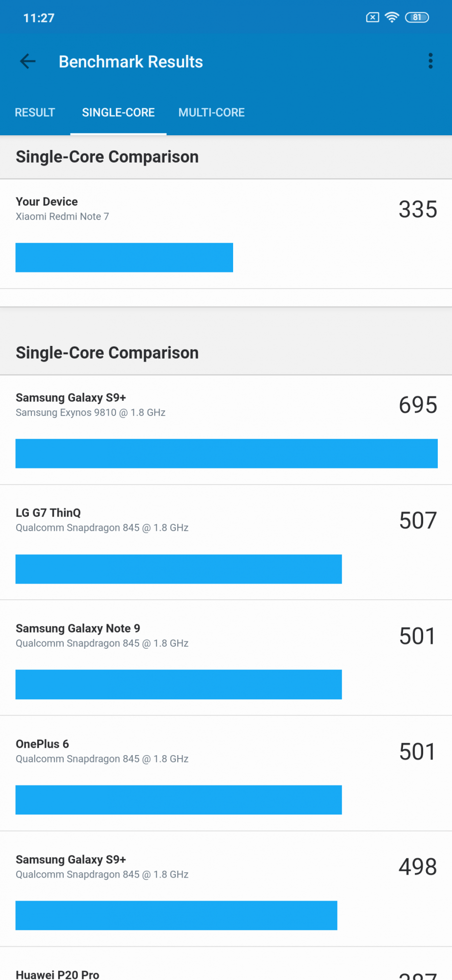Image resolution: width=452 pixels, height=980 pixels.
Task: Tap the LG G7 ThinQ entry
Action: (x=102, y=520)
